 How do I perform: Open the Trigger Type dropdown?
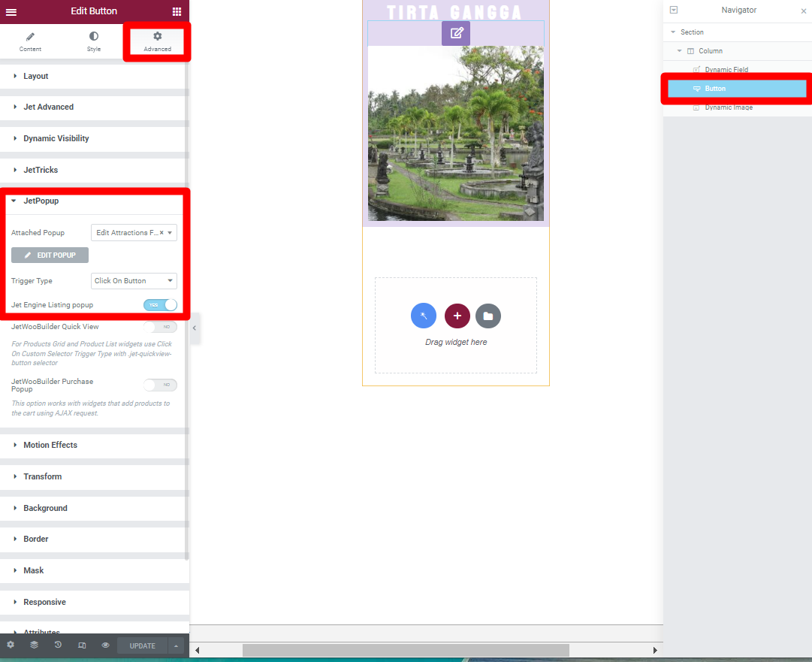pyautogui.click(x=134, y=281)
